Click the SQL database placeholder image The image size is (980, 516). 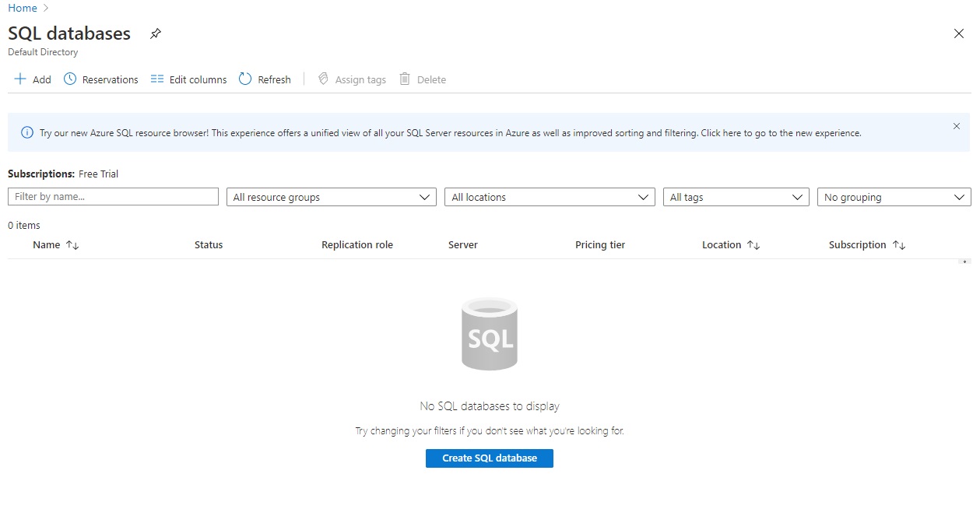coord(489,333)
